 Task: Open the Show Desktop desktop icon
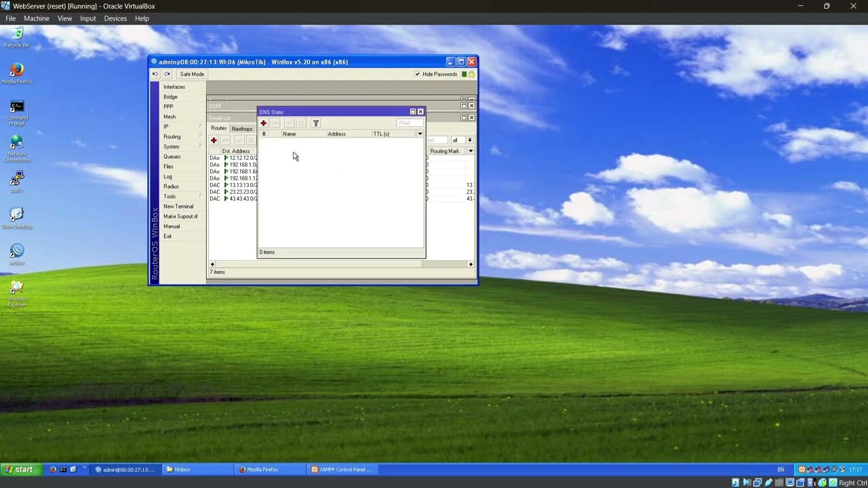tap(17, 218)
